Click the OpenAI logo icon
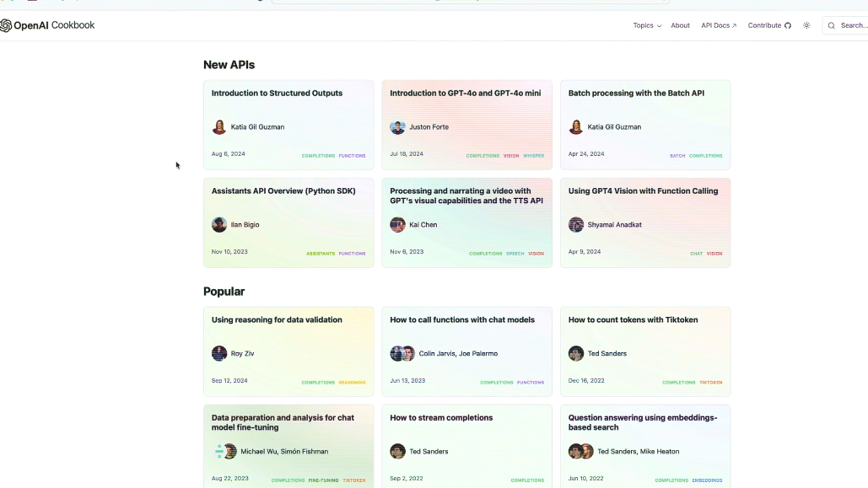The width and height of the screenshot is (868, 488). [x=6, y=25]
